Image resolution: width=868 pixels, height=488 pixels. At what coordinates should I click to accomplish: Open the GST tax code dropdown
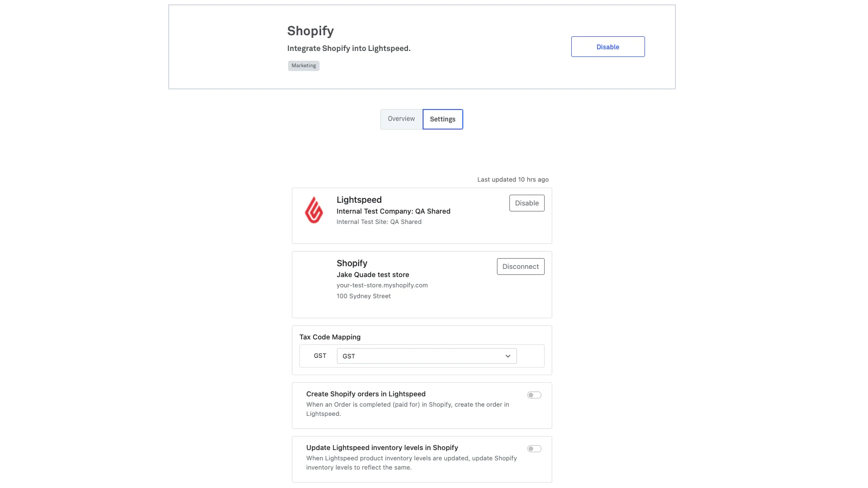pyautogui.click(x=426, y=356)
